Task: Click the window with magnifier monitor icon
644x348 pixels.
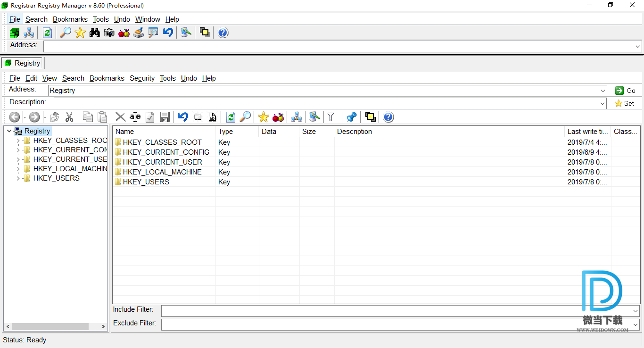Action: point(153,33)
